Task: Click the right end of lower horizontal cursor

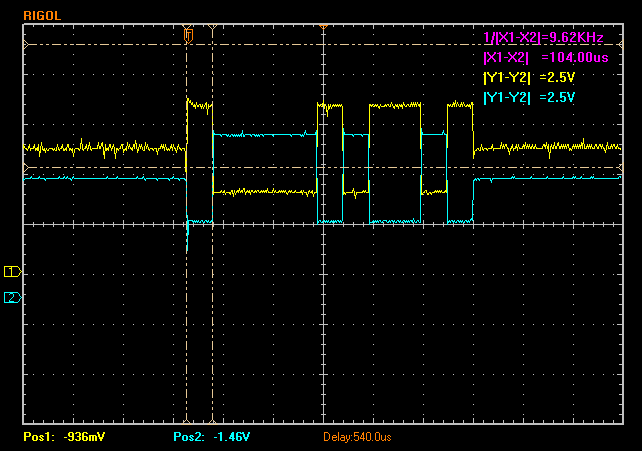Action: coord(621,167)
